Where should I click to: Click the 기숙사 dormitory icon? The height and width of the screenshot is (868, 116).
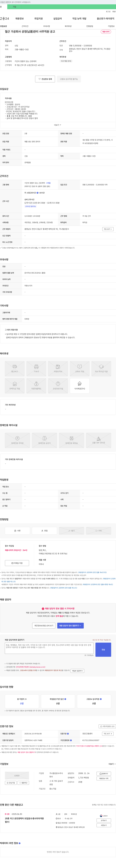pyautogui.click(x=36, y=369)
